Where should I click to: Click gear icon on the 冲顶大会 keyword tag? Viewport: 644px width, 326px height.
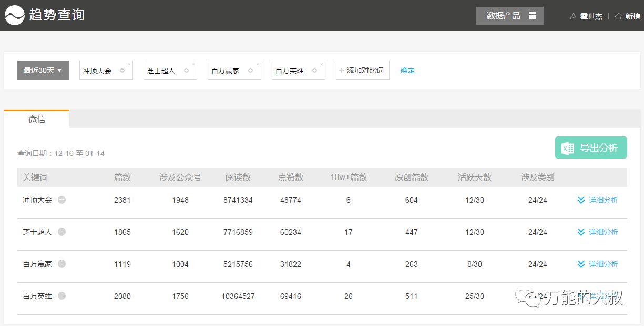pyautogui.click(x=122, y=71)
